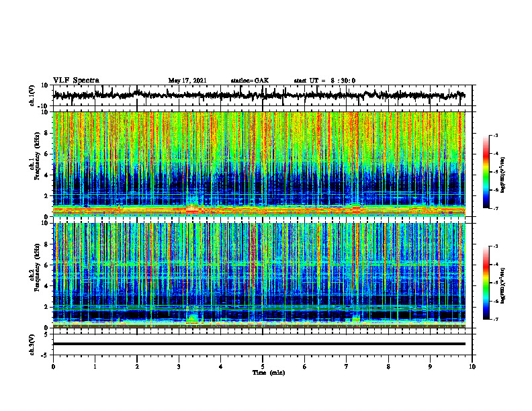The image size is (532, 411).
Task: Click the 8 minute tick label
Action: 388,367
